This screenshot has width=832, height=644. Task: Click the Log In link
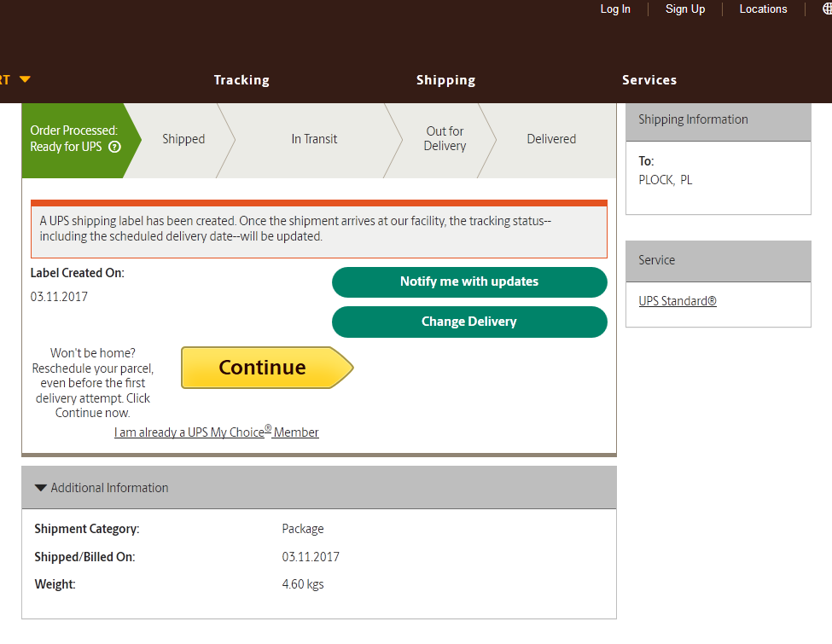coord(615,9)
